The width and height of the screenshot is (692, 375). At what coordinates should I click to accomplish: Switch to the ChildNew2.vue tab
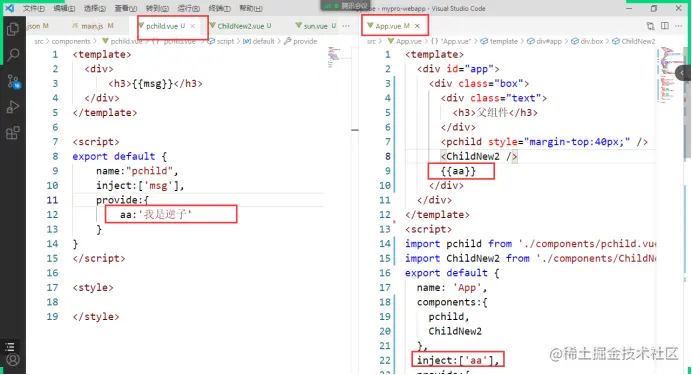coord(241,26)
